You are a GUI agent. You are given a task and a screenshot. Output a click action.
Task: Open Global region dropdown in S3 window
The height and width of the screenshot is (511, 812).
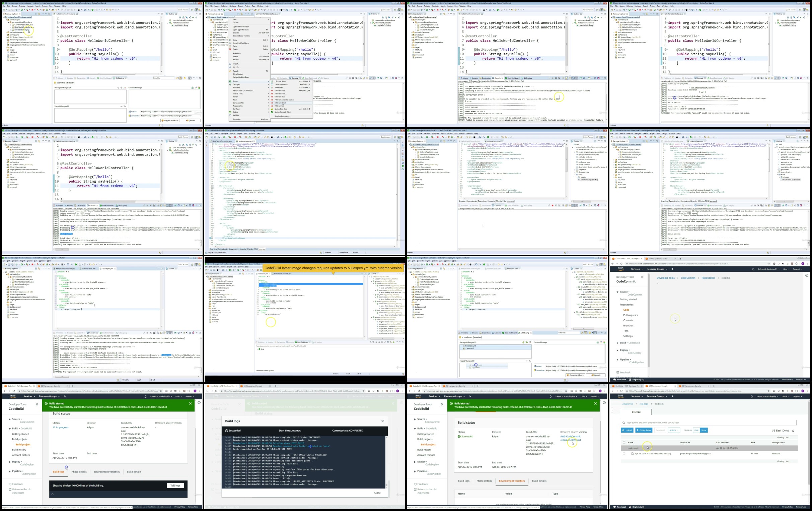786,397
